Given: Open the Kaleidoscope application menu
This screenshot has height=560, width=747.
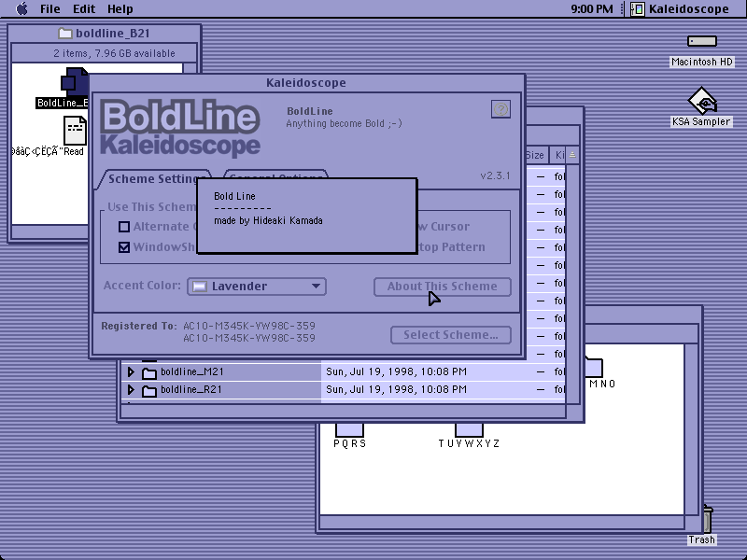Looking at the screenshot, I should 680,8.
